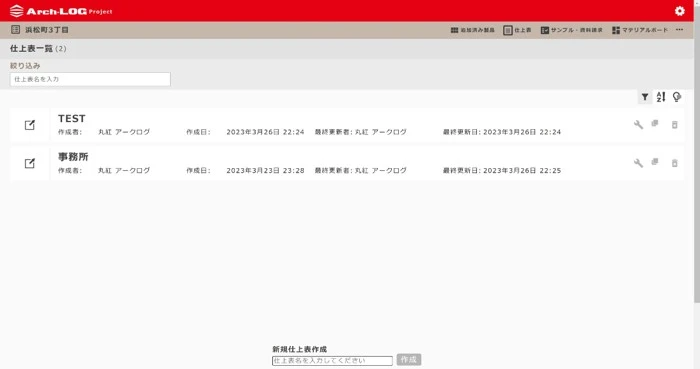
Task: Click 事務所 creation date 2023年3月23日 23:28
Action: [265, 170]
